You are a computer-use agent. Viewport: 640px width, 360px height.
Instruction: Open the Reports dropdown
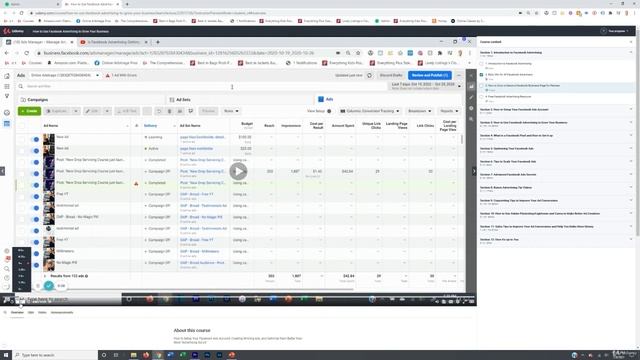point(449,111)
